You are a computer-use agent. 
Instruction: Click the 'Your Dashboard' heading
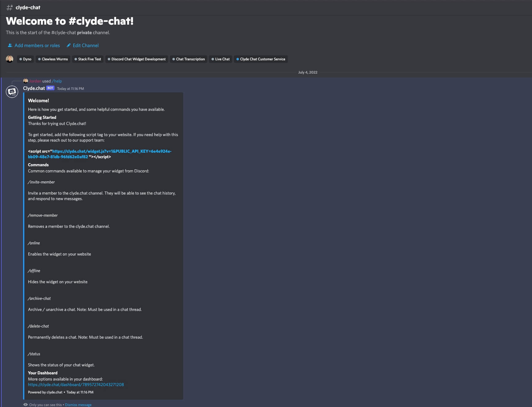(43, 373)
